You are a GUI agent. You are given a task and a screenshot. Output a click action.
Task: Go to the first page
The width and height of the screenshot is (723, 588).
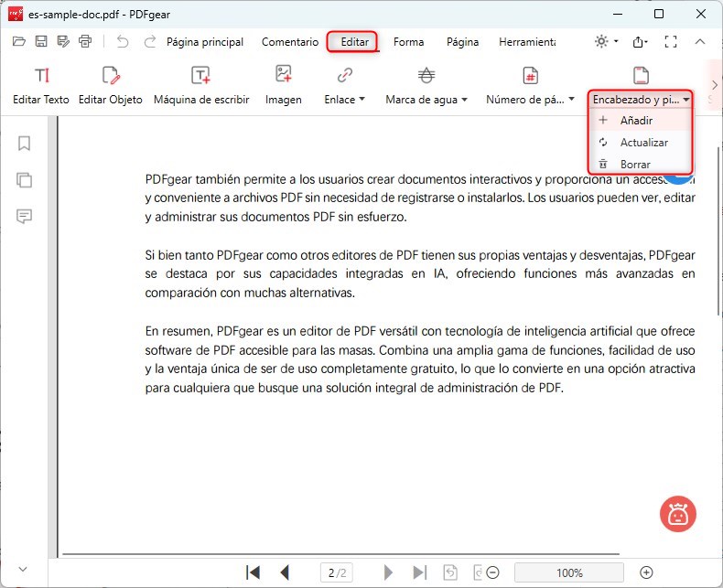(x=253, y=572)
